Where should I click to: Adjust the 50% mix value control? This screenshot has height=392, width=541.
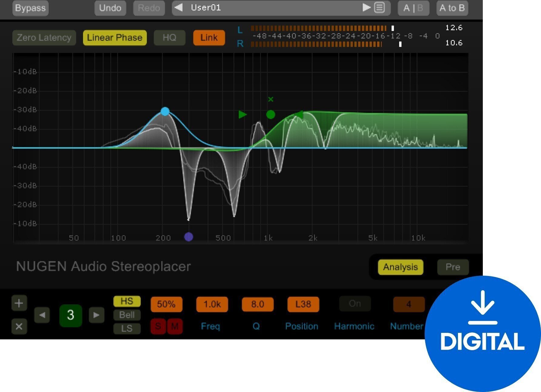click(x=166, y=304)
